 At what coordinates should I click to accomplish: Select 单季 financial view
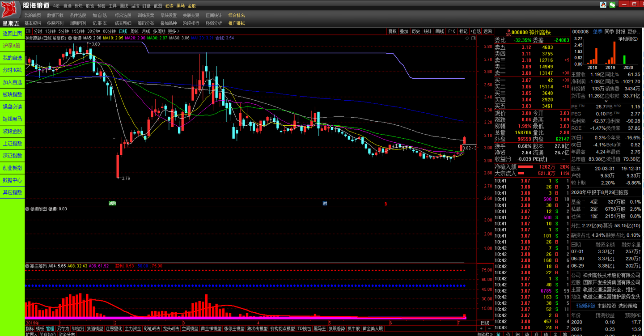coord(597,32)
